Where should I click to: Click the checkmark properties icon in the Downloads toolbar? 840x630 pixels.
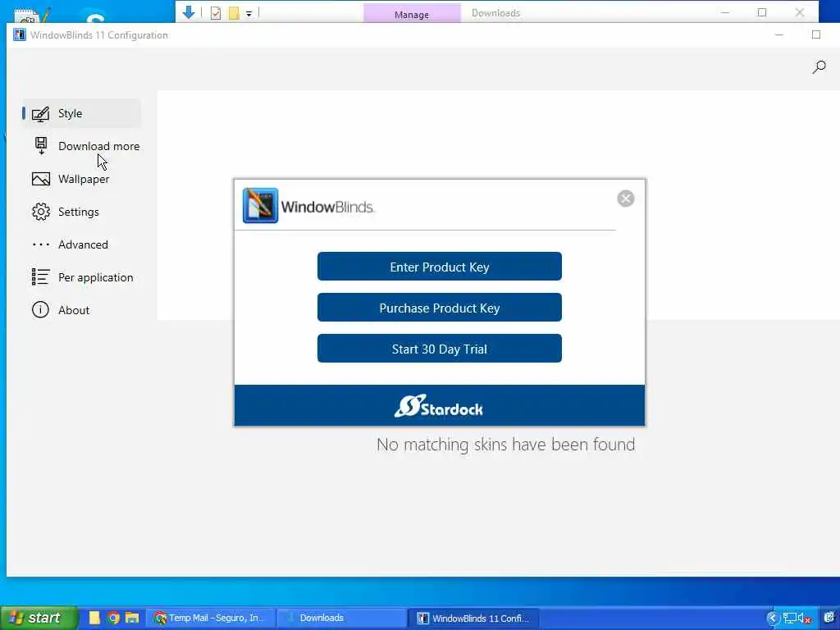(x=216, y=13)
